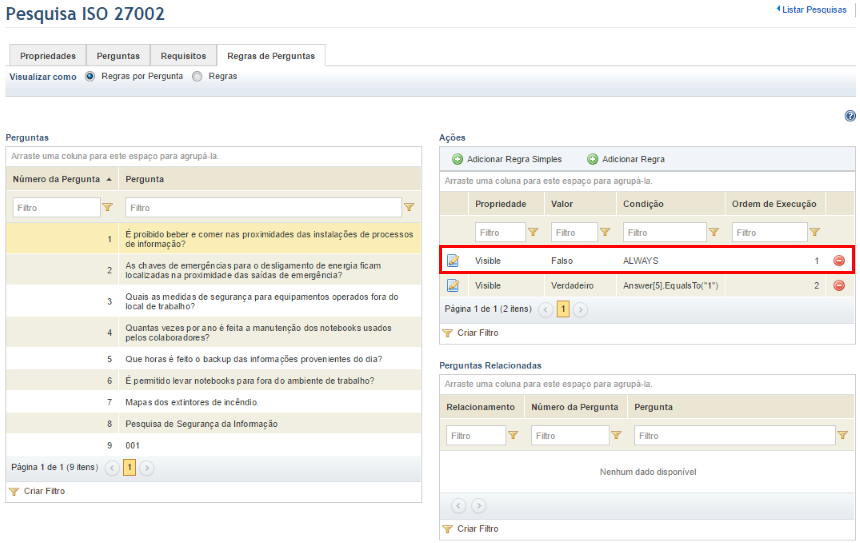This screenshot has height=543, width=860.
Task: Focus the Propriedade filter field
Action: point(500,232)
